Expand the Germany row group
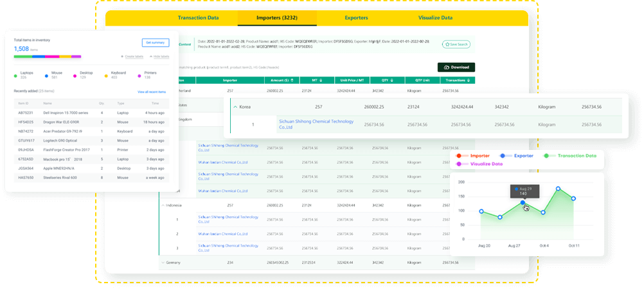Screen dimensions: 644x289 click(163, 263)
